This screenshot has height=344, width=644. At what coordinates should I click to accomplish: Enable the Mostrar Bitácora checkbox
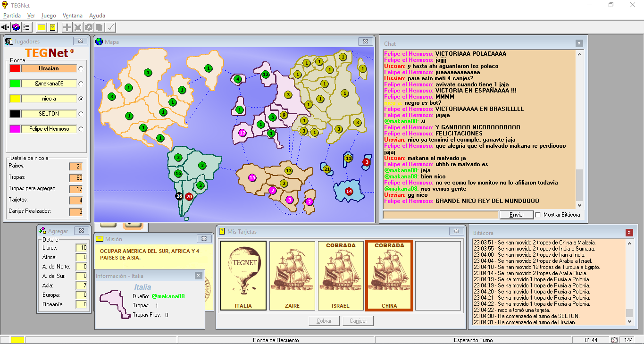click(x=538, y=215)
